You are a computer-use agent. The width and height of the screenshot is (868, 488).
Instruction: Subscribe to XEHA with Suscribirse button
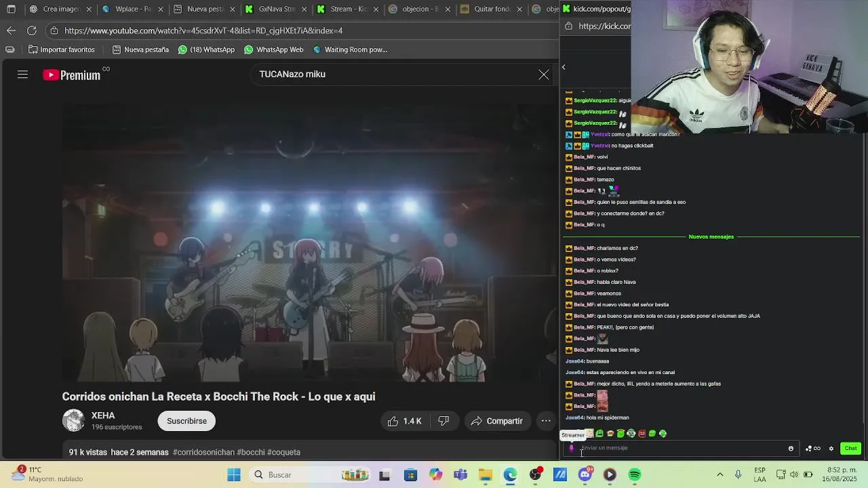pyautogui.click(x=186, y=421)
